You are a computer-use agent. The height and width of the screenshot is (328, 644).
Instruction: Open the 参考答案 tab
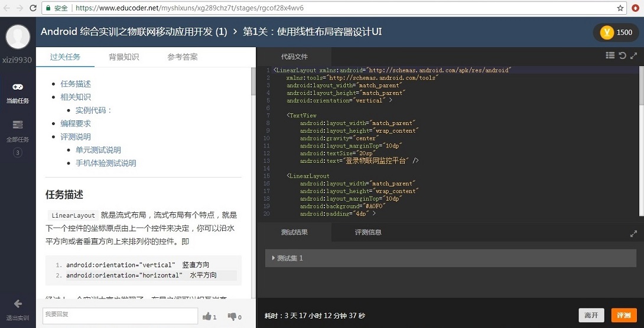(183, 57)
